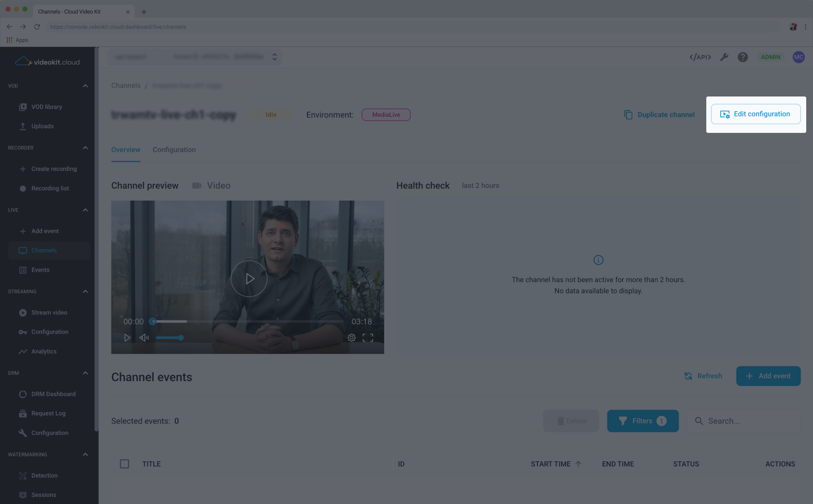This screenshot has width=813, height=504.
Task: Toggle the select-all checkbox in the events table
Action: pos(124,464)
